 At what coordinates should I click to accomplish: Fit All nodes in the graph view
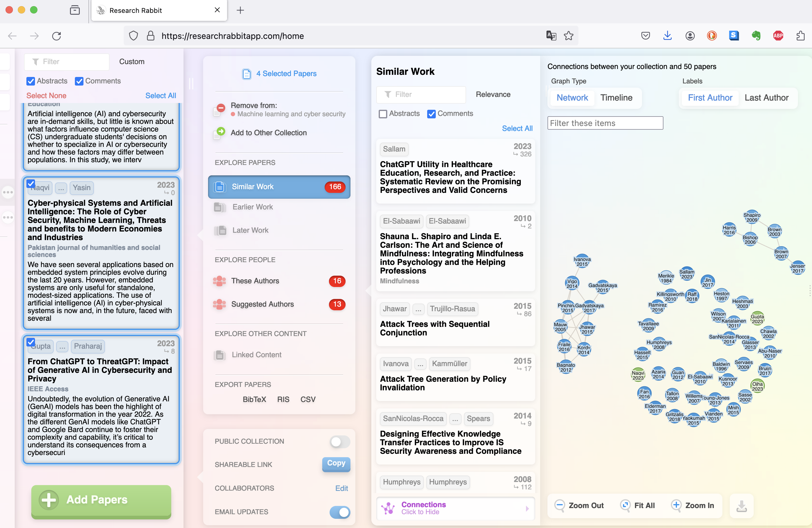coord(638,506)
